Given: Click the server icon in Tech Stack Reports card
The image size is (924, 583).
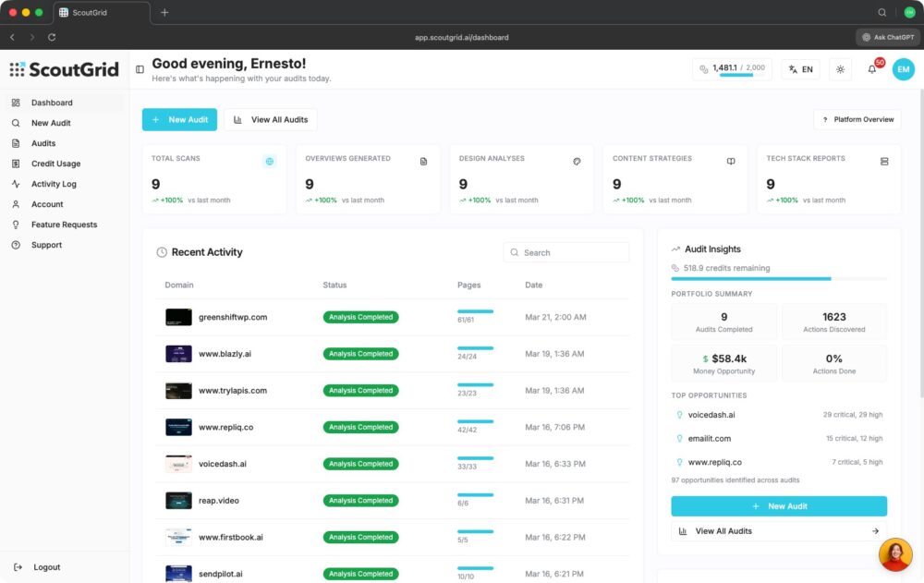Looking at the screenshot, I should tap(884, 161).
